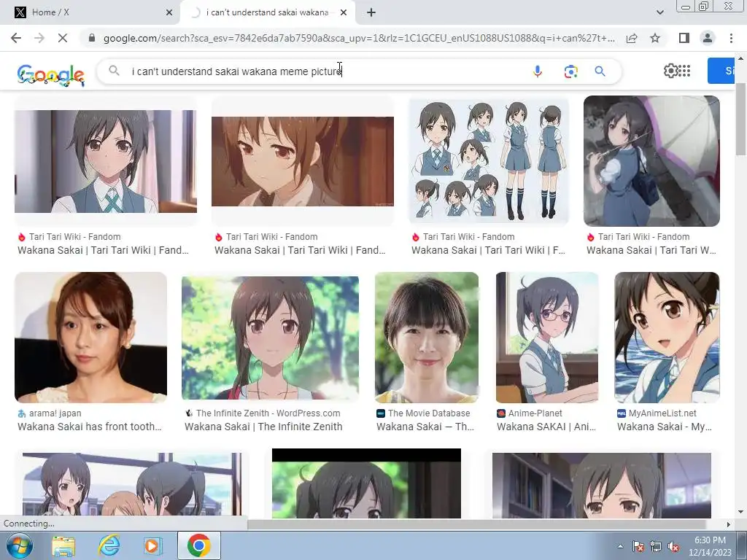Click 'Wakana Sakai has front tooth...' link
The height and width of the screenshot is (560, 747).
pos(90,427)
